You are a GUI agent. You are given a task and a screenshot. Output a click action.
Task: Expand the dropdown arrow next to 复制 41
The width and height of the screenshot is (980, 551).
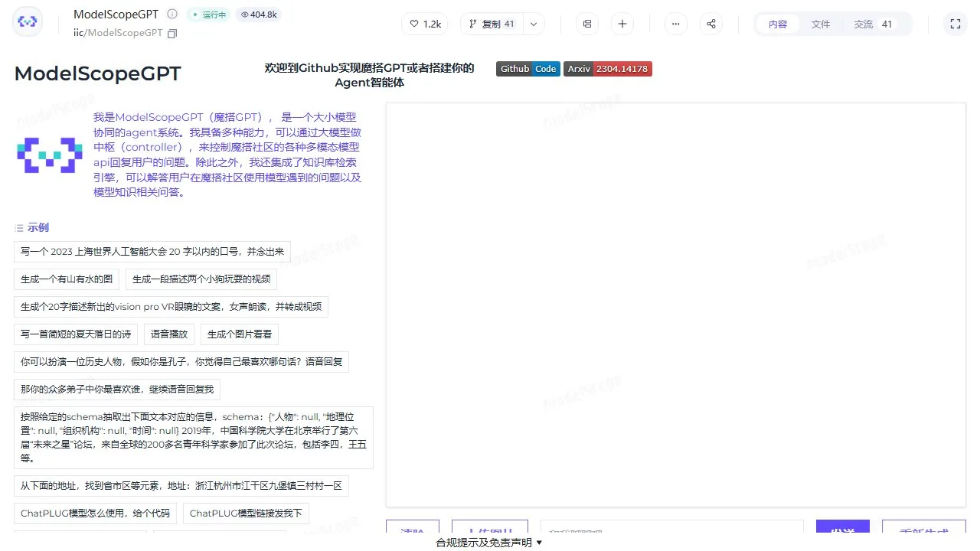pyautogui.click(x=534, y=24)
